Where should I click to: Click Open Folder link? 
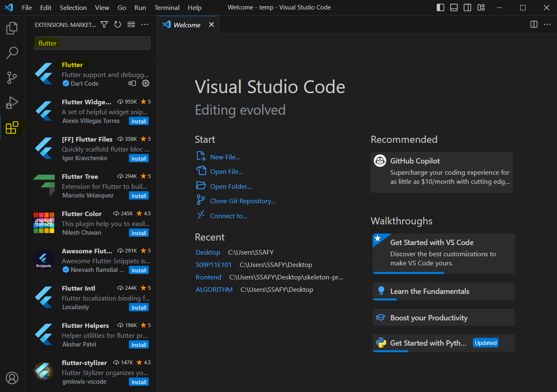[x=230, y=186]
